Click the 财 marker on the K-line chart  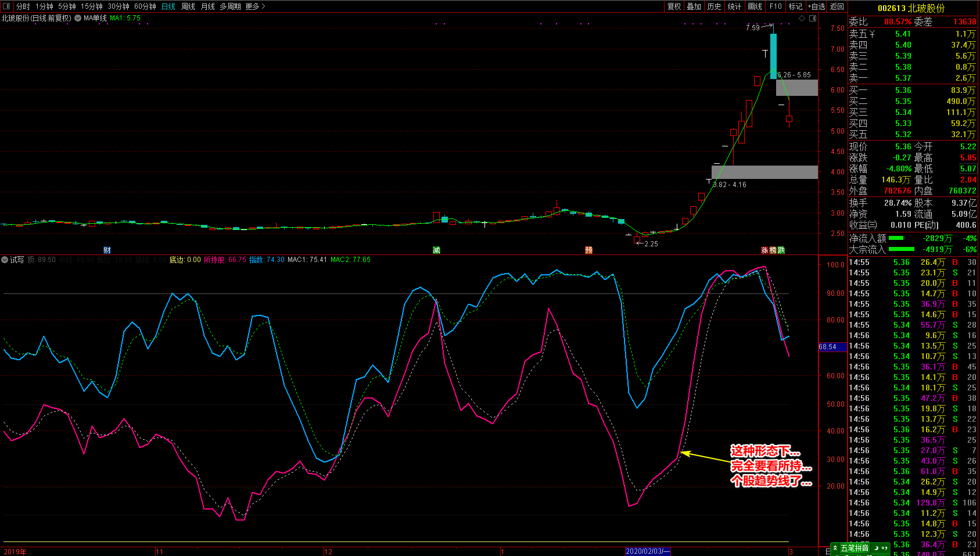pyautogui.click(x=107, y=250)
